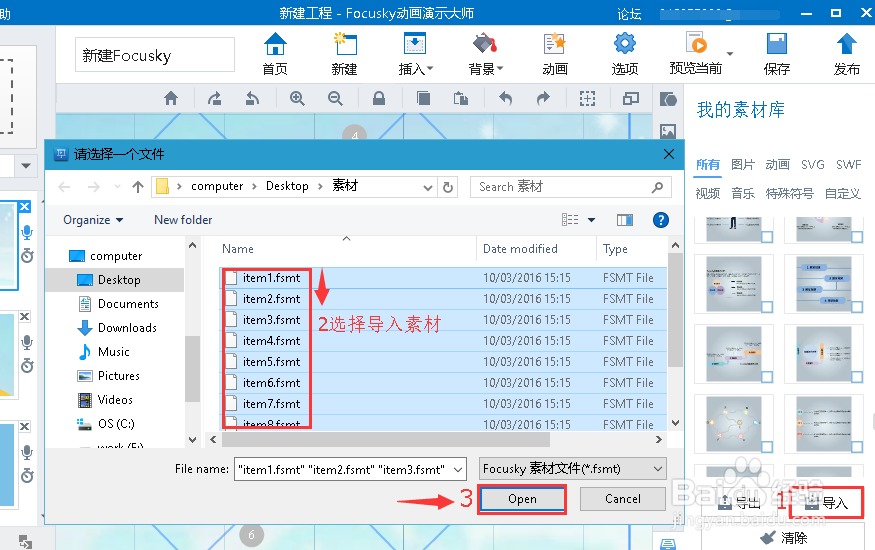Viewport: 875px width, 550px height.
Task: Switch to the 图片 materials tab
Action: pos(743,165)
